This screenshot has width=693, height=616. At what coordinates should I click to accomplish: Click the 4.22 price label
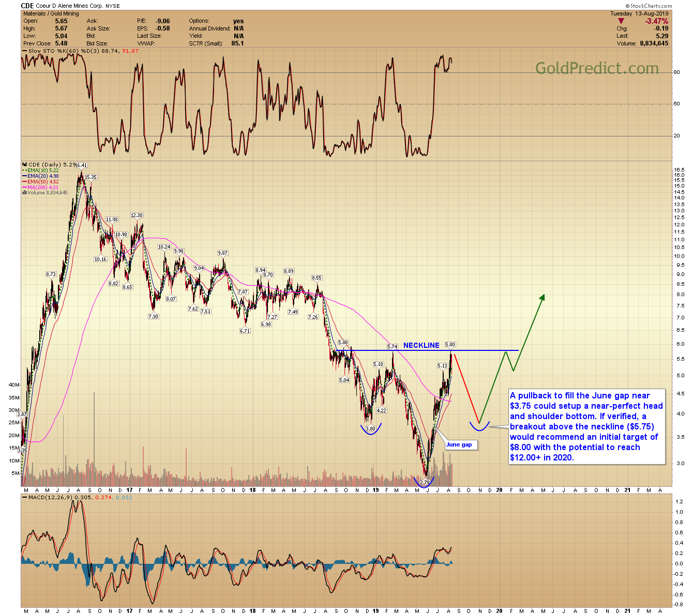coord(382,410)
